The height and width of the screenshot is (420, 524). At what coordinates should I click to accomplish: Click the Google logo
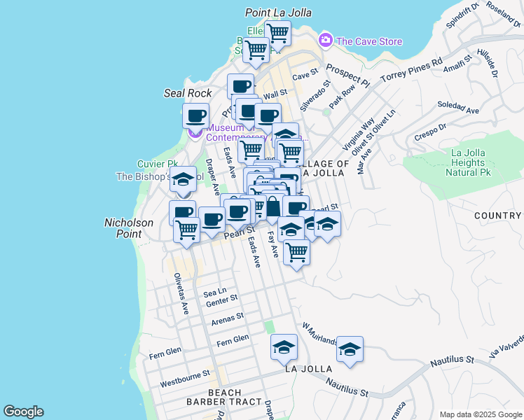pos(23,412)
